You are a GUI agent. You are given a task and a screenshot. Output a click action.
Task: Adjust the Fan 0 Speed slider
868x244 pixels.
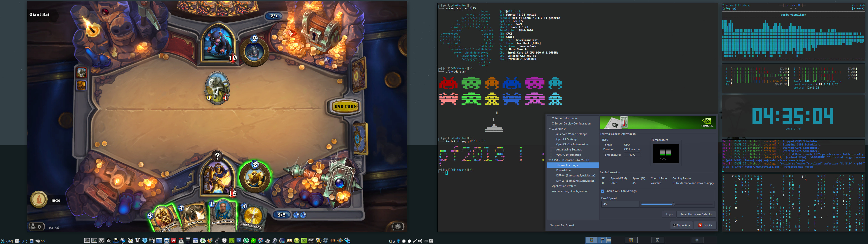[673, 204]
